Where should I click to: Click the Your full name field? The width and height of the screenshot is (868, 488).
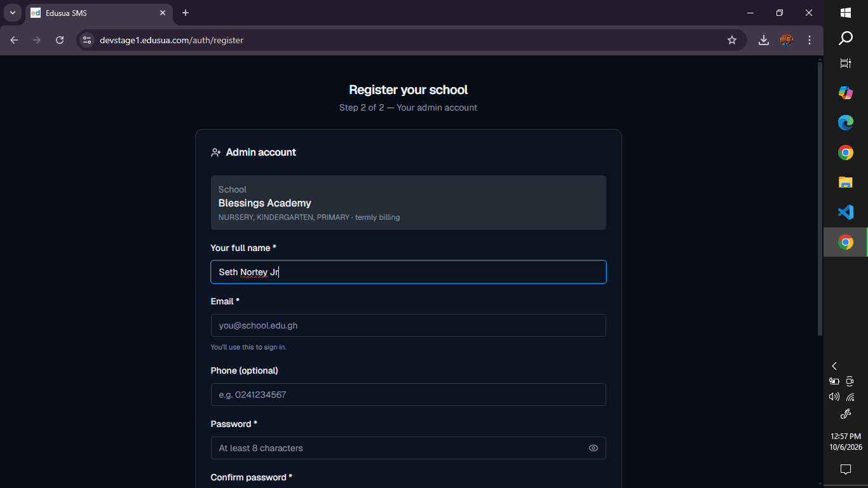409,272
